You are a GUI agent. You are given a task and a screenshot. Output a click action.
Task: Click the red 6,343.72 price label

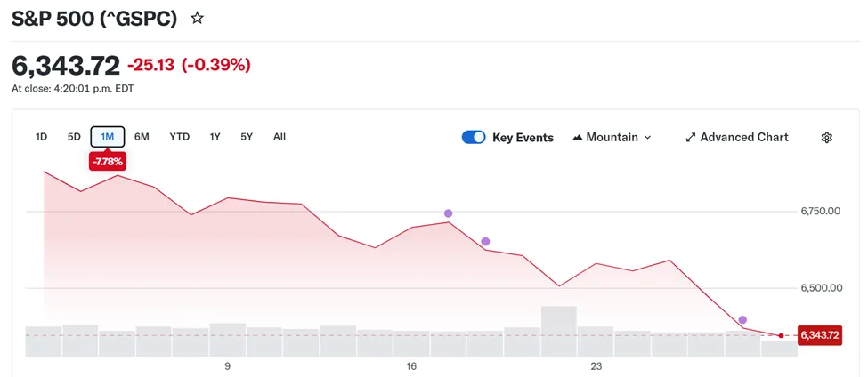(x=819, y=335)
